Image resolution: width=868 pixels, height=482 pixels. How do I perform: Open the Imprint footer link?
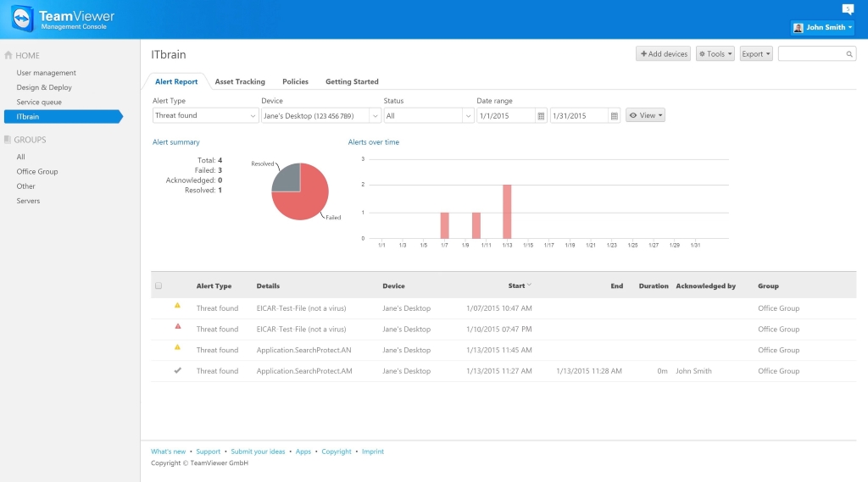[373, 452]
